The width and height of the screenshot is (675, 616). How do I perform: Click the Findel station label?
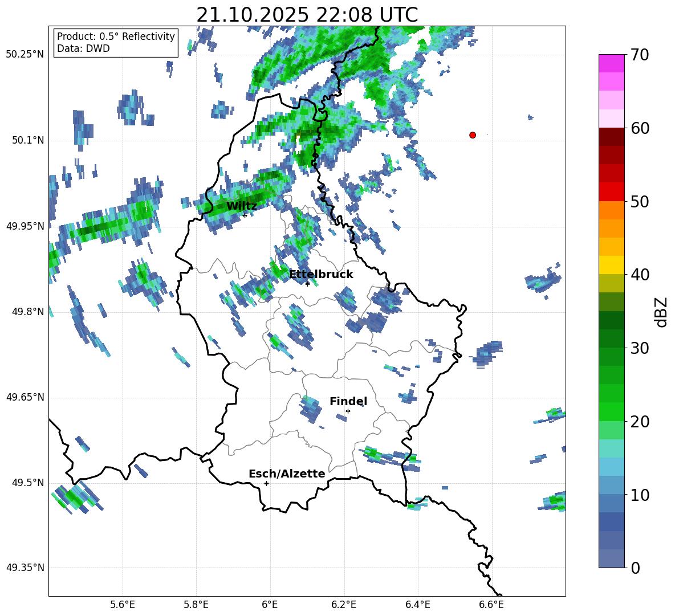coord(348,401)
